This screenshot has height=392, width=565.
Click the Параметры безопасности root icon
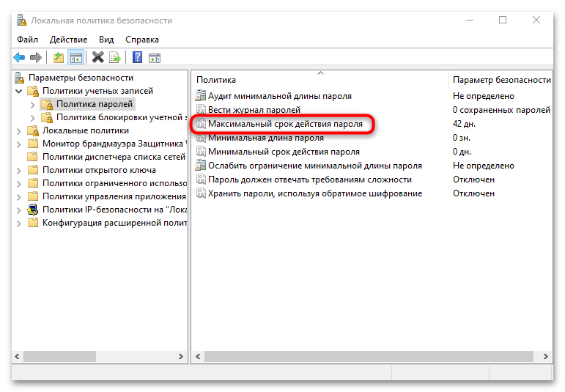[20, 78]
